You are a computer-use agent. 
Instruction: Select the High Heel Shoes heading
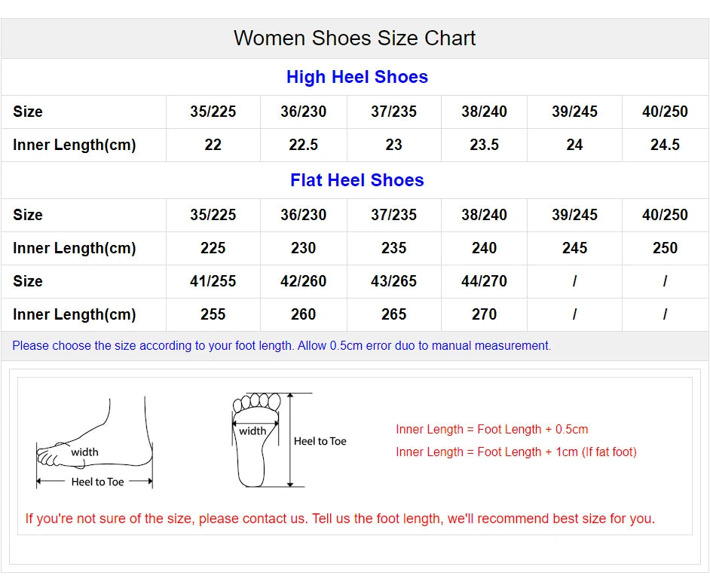(x=357, y=76)
